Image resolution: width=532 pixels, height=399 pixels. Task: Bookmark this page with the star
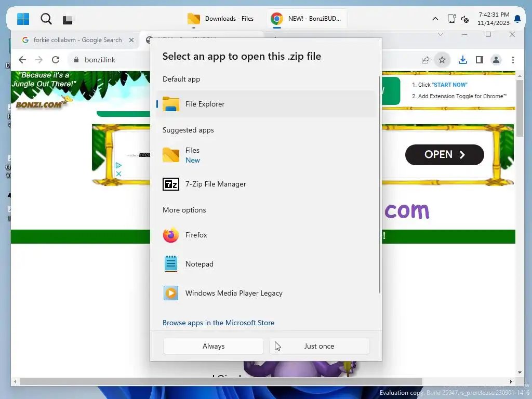tap(442, 60)
